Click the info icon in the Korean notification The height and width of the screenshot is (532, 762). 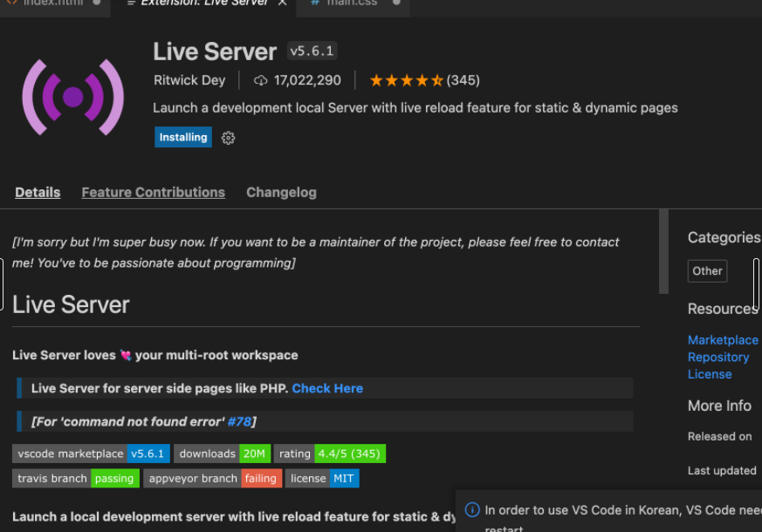point(472,509)
